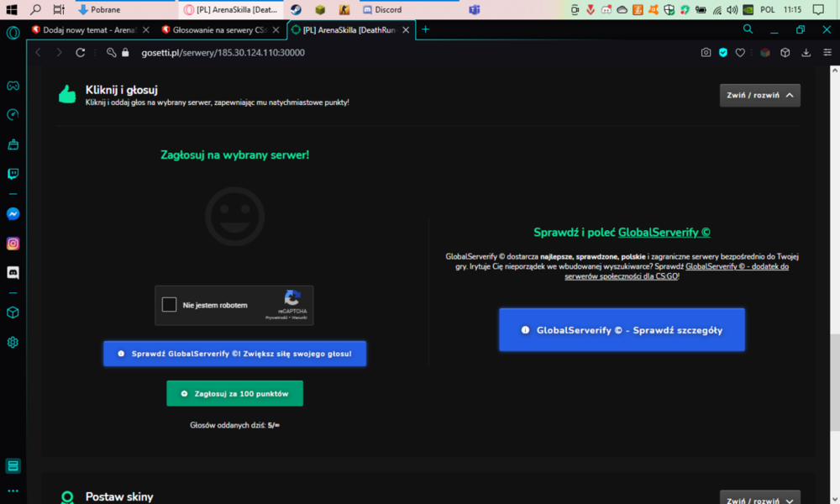Screen dimensions: 840x504
Task: Reload the current page
Action: [81, 52]
